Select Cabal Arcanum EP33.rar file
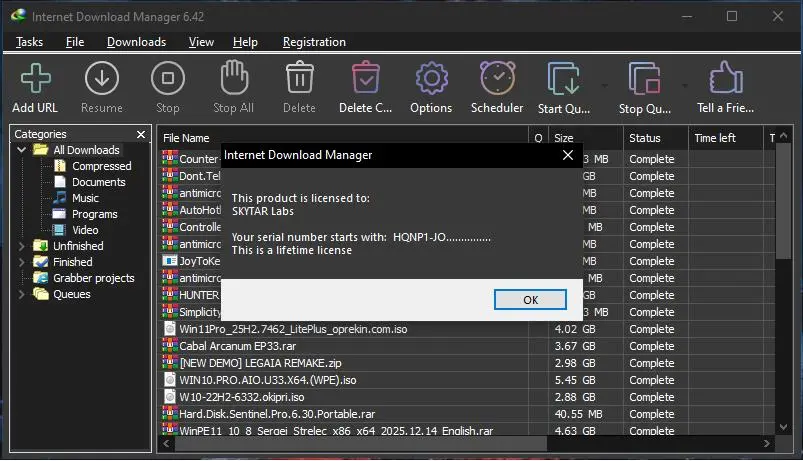Viewport: 803px width, 461px height. tap(238, 346)
